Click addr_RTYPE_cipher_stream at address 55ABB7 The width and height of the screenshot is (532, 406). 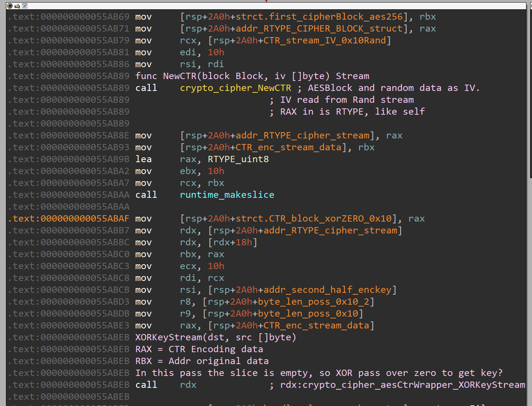(x=330, y=230)
